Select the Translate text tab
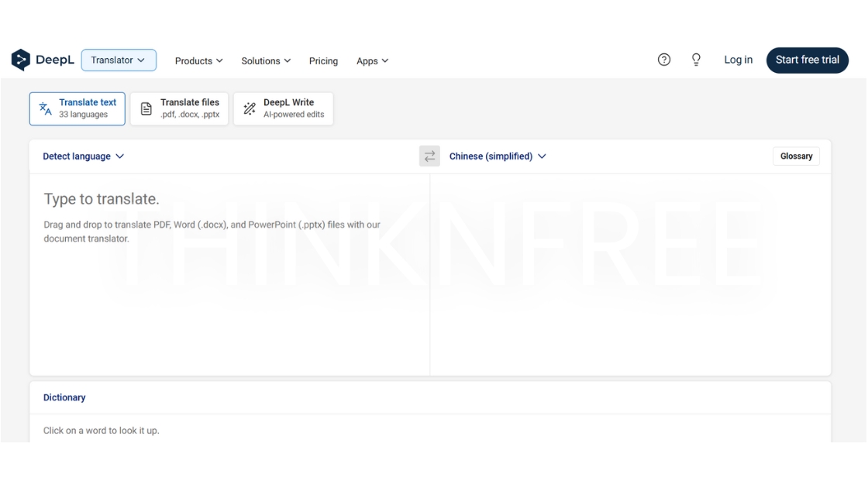868x488 pixels. (77, 108)
